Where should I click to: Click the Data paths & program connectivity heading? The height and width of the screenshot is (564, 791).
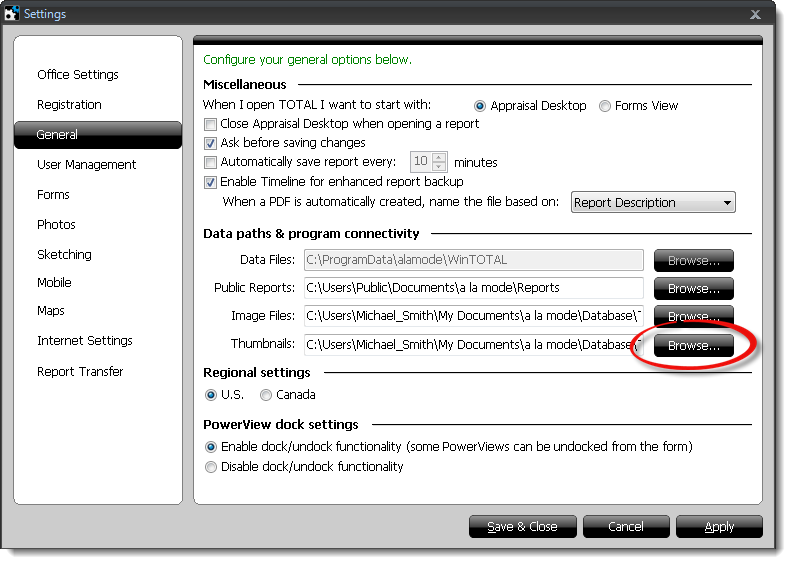coord(311,234)
